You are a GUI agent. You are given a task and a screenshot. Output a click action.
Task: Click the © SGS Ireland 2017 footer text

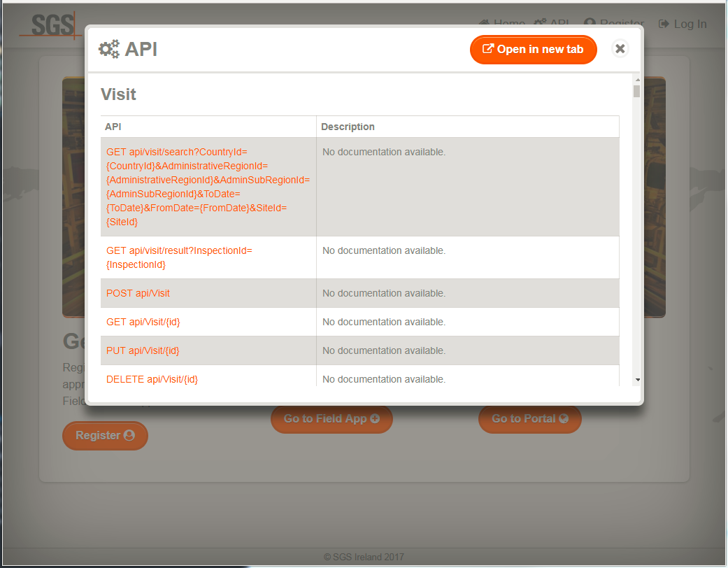tap(364, 557)
